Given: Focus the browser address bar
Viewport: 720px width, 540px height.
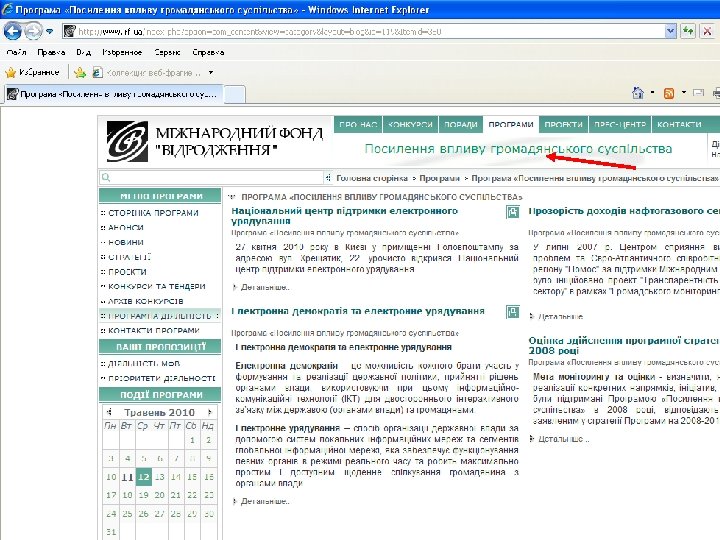Looking at the screenshot, I should (x=363, y=31).
